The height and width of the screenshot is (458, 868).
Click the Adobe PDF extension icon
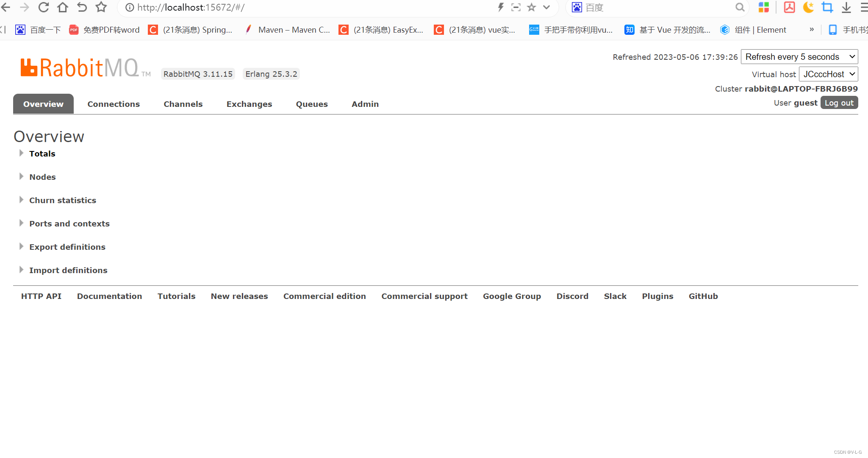[x=789, y=7]
